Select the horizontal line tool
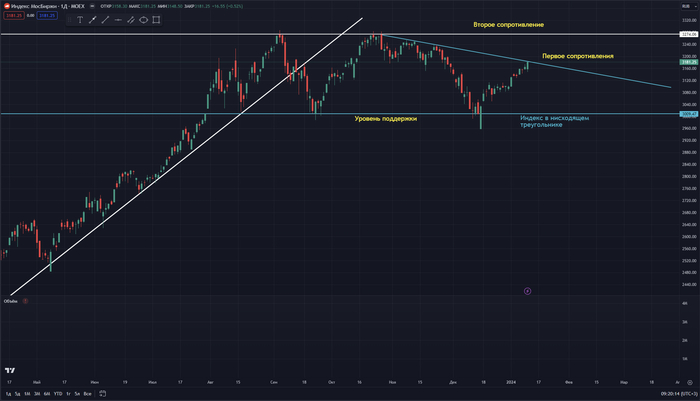 (x=118, y=20)
